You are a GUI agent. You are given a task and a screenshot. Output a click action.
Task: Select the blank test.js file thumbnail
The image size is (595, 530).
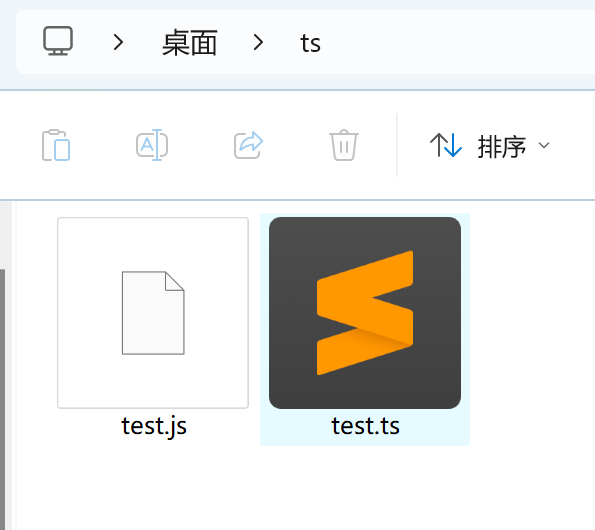pyautogui.click(x=153, y=313)
